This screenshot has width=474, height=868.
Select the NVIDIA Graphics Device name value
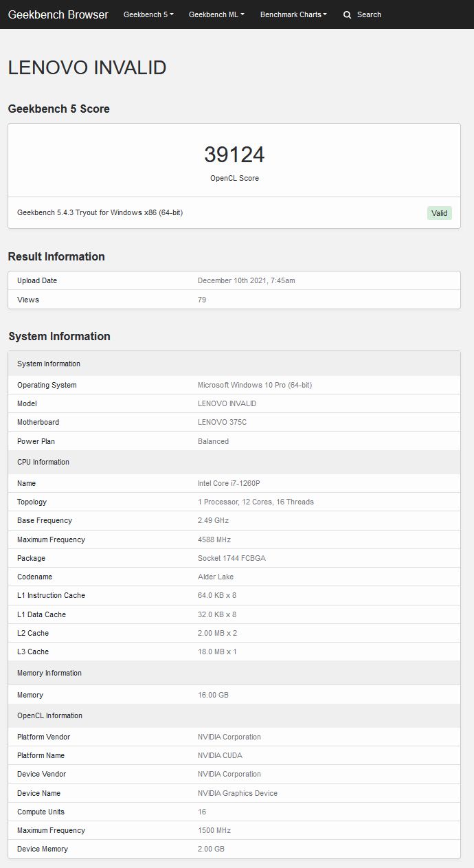[x=238, y=793]
